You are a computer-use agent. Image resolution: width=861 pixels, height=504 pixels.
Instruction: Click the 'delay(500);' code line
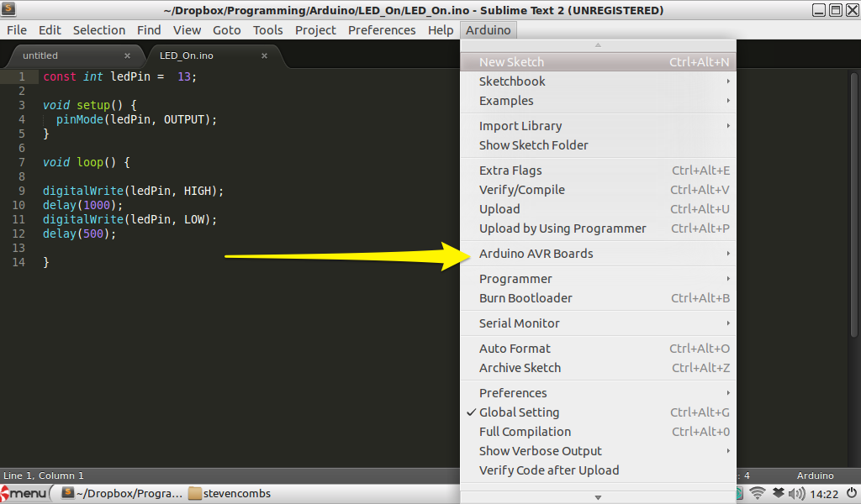pos(80,234)
